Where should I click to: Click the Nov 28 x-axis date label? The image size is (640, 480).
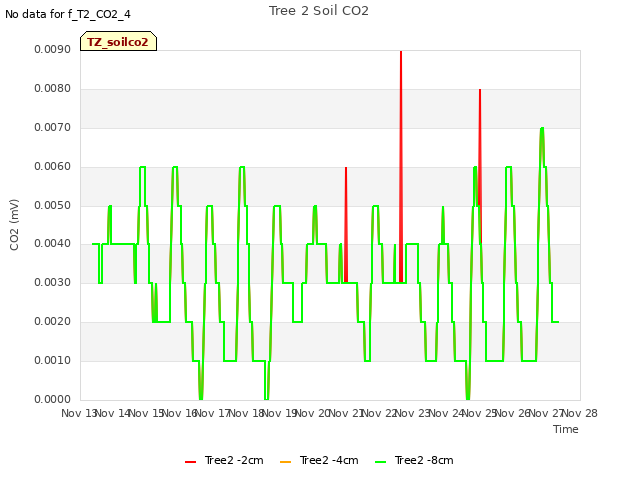(580, 413)
